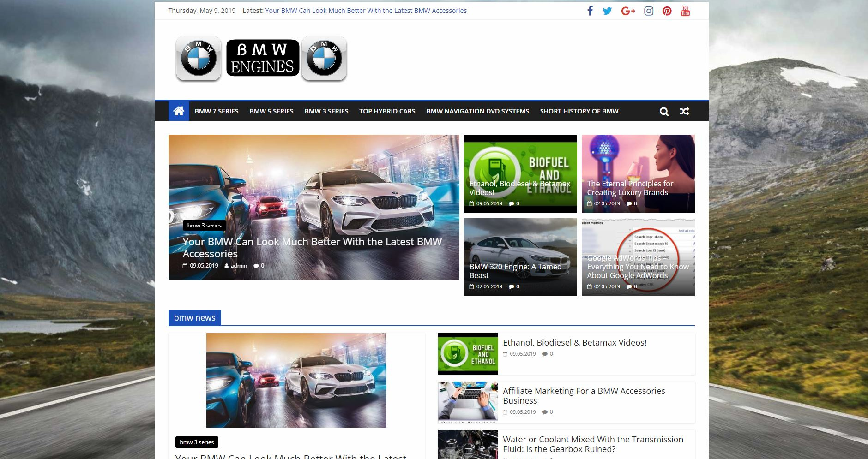Click comment bubble on Google AdWords tile
Image resolution: width=868 pixels, height=459 pixels.
tap(629, 286)
